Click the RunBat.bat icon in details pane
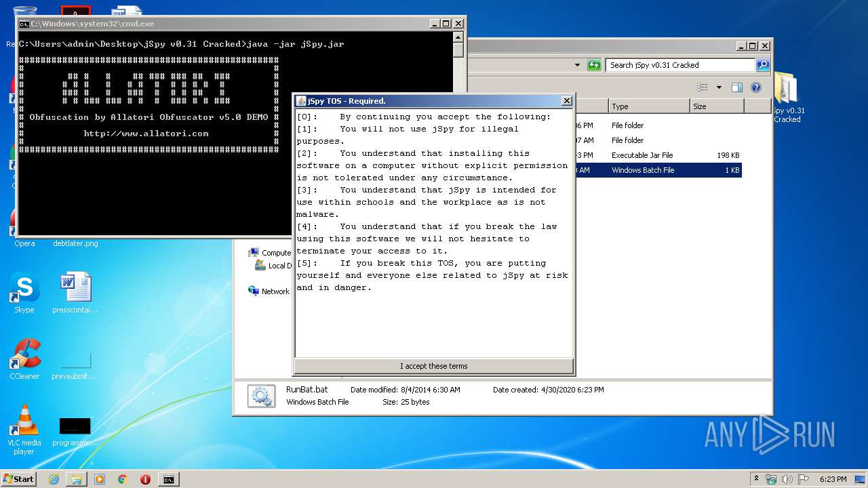 [261, 396]
